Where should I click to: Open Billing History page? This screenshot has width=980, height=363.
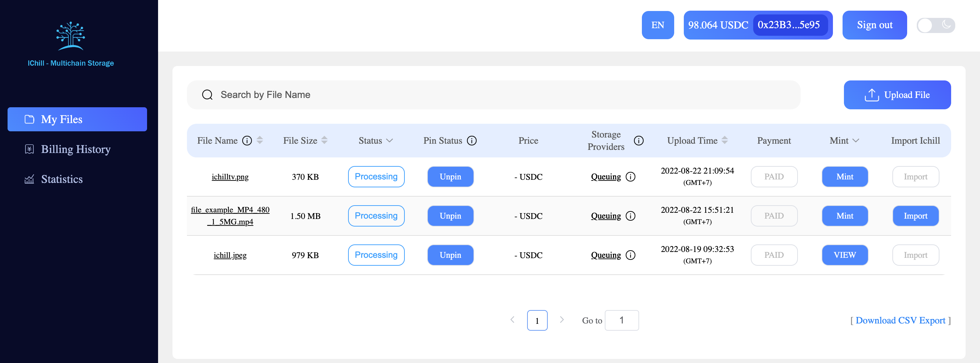(x=75, y=149)
